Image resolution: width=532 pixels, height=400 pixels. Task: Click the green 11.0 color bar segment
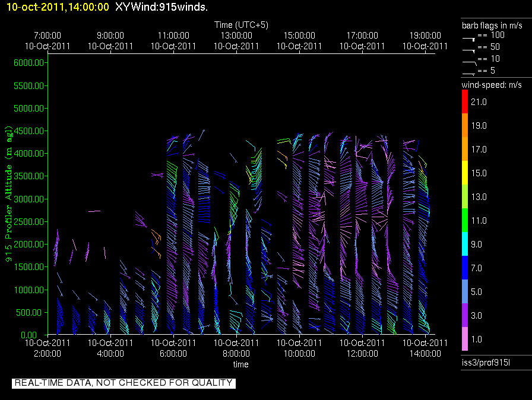pos(465,220)
